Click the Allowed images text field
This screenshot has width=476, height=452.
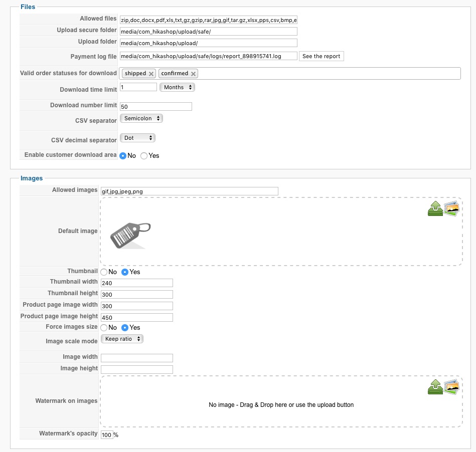click(189, 191)
